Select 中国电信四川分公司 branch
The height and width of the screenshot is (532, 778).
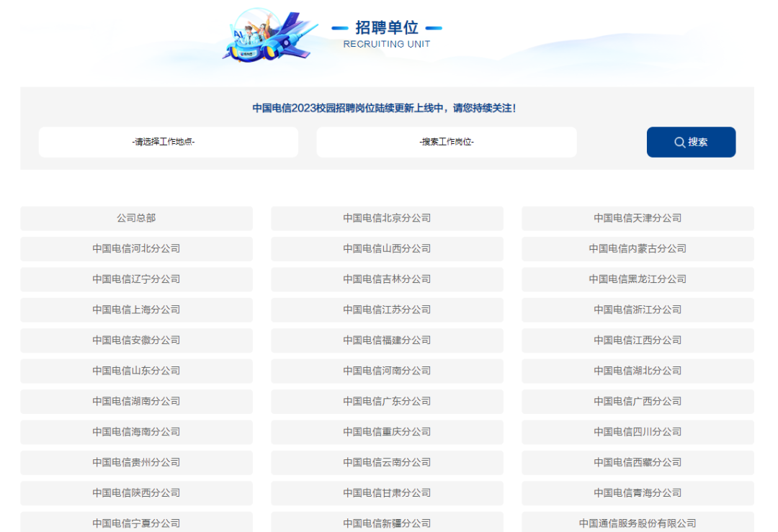coord(638,432)
